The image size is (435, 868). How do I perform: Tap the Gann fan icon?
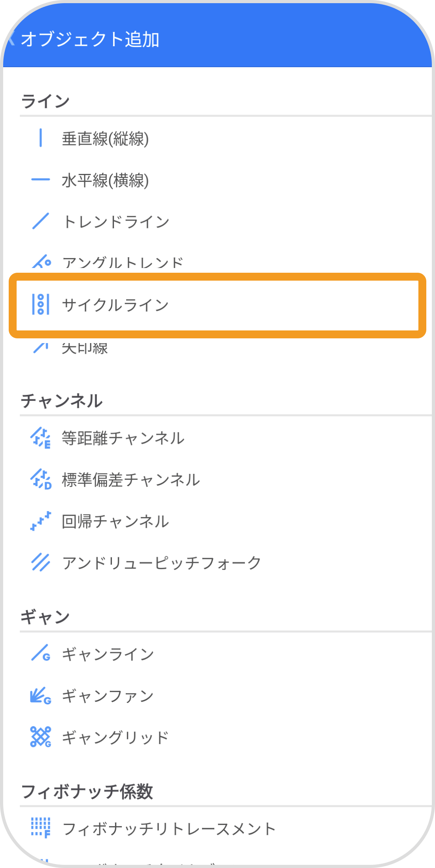[41, 695]
